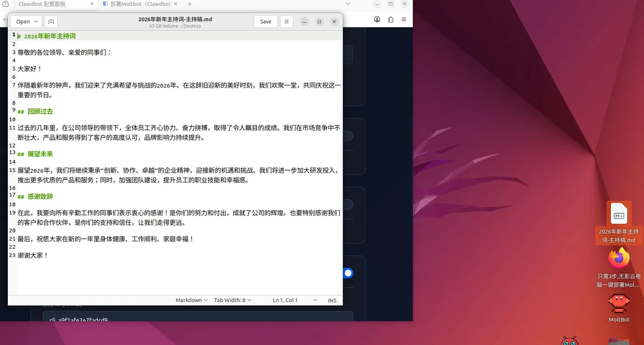The height and width of the screenshot is (345, 644).
Task: Click the heading '## 回顾过去'
Action: [x=35, y=111]
